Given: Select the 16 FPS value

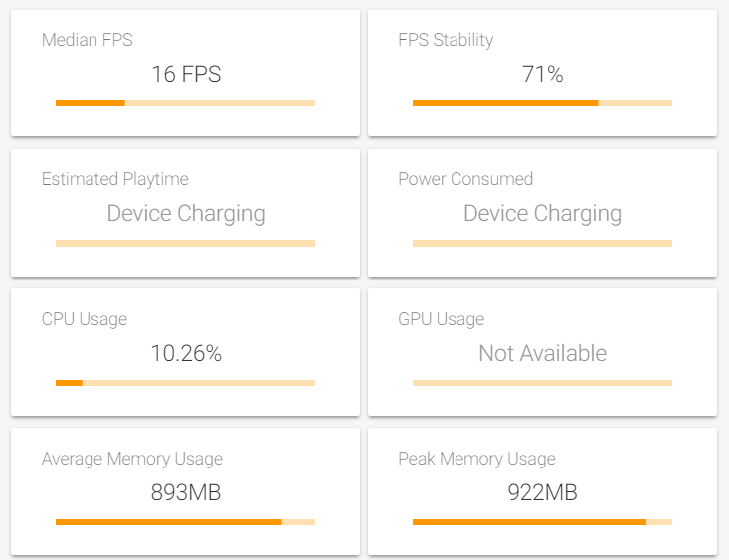Looking at the screenshot, I should (186, 74).
